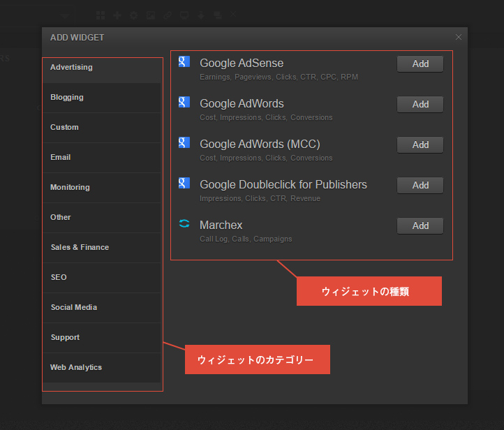Click the dimmed link chain toolbar icon
Image resolution: width=504 pixels, height=430 pixels.
tap(168, 15)
